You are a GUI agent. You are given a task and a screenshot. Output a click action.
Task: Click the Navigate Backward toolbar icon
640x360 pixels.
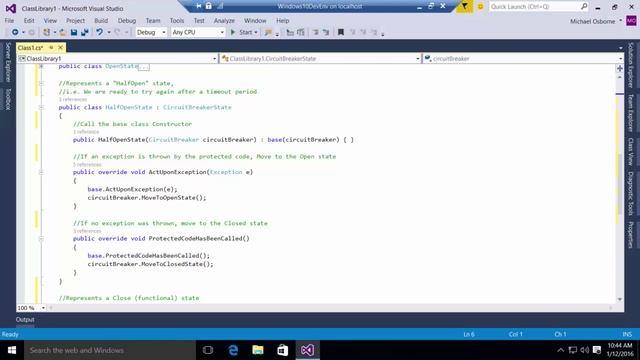click(15, 32)
